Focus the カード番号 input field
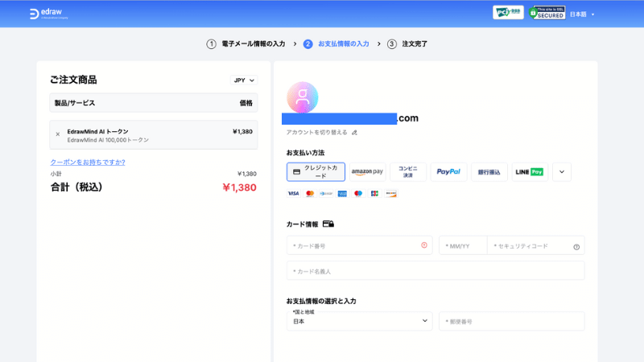Viewport: 644px width, 362px height. [x=359, y=245]
